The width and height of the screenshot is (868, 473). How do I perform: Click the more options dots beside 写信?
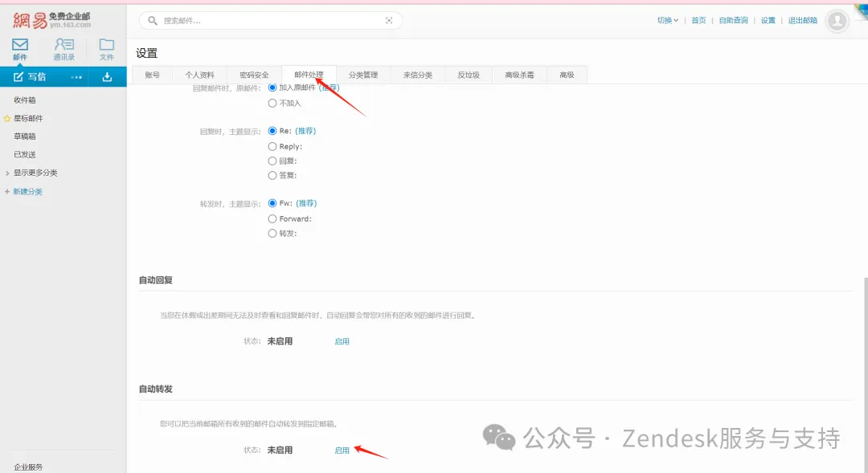(78, 76)
